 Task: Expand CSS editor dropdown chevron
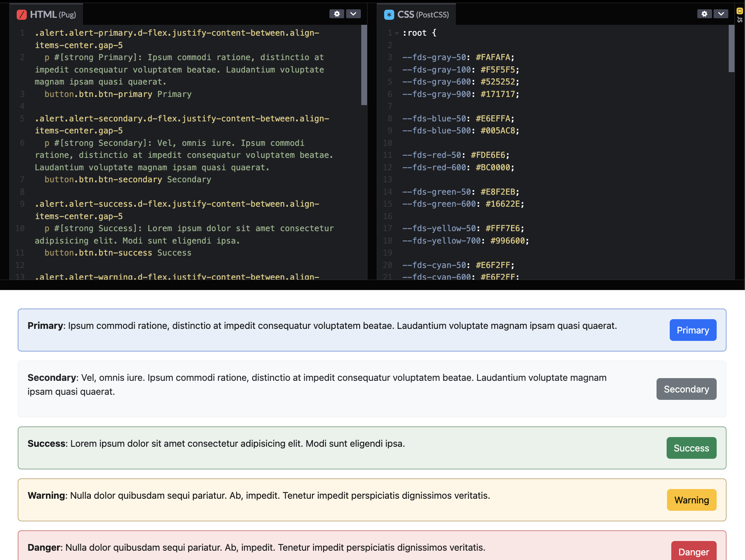721,14
